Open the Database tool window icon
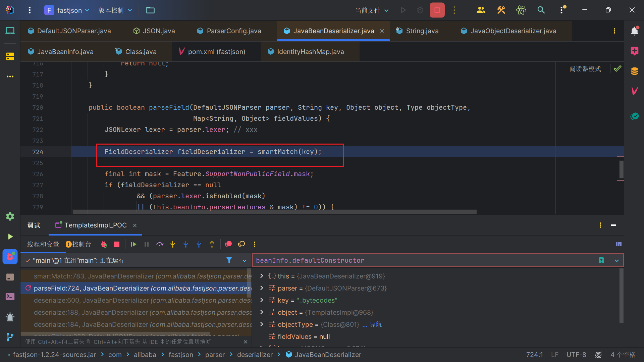This screenshot has width=644, height=362. 634,71
